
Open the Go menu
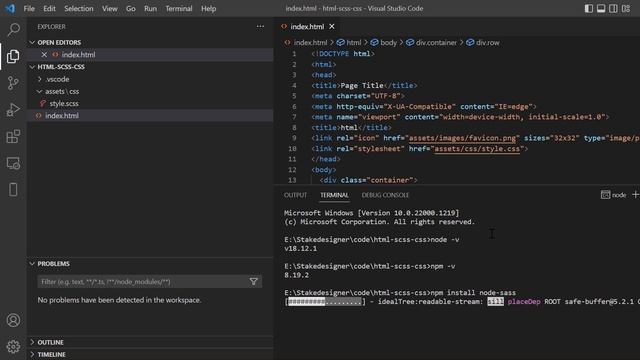click(131, 9)
